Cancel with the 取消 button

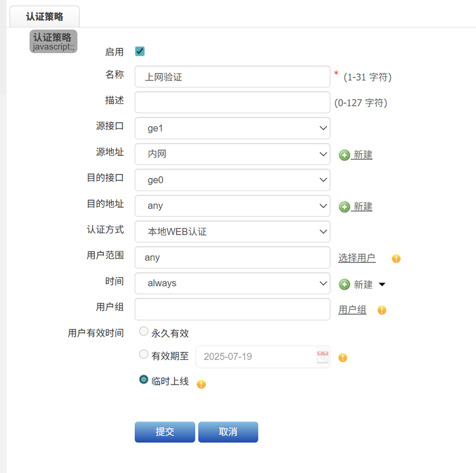point(228,432)
